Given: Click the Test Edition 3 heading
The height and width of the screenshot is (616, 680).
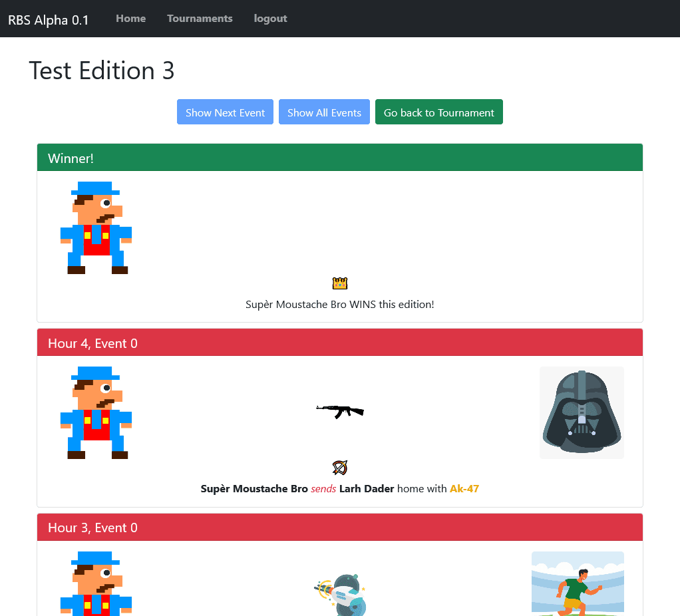Looking at the screenshot, I should (x=102, y=71).
